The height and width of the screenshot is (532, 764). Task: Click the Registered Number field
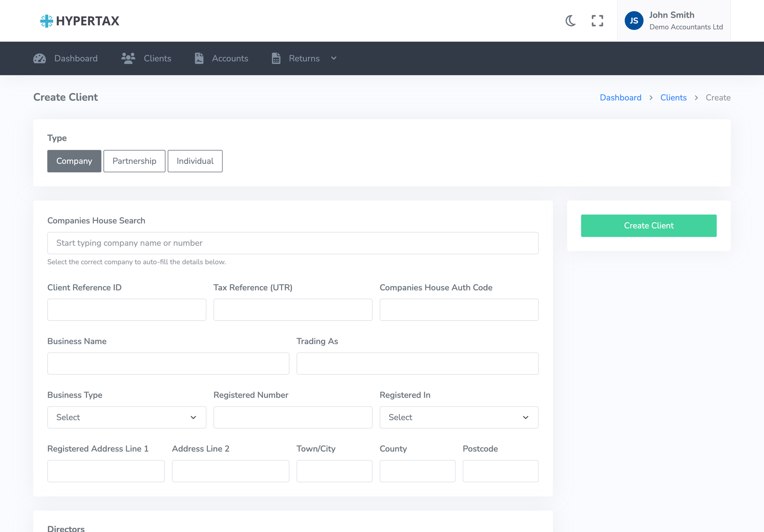293,417
